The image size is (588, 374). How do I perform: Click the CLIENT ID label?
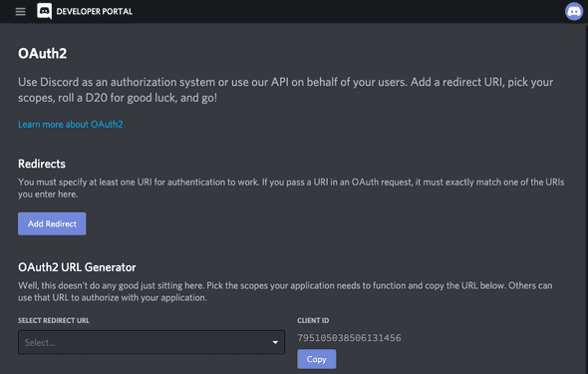click(x=313, y=321)
